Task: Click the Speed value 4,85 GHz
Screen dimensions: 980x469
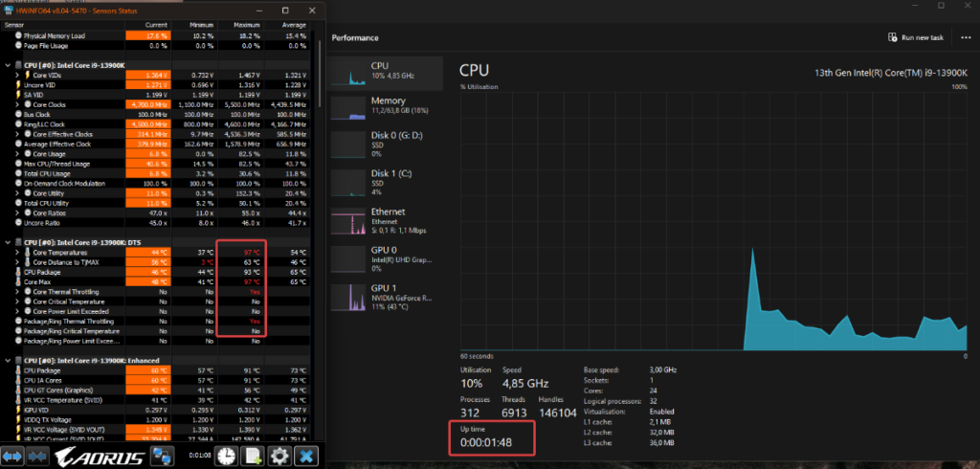Action: (x=525, y=383)
